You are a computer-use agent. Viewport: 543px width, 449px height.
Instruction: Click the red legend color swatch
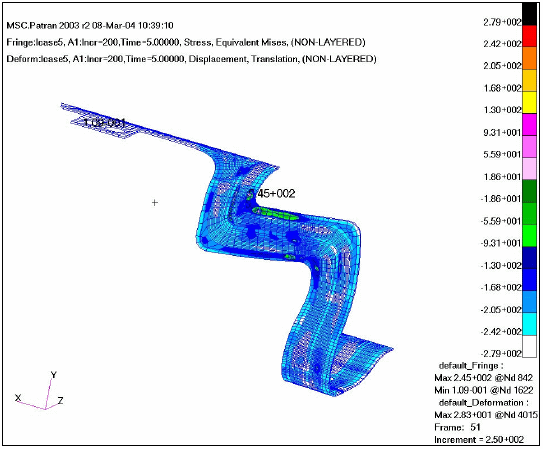[x=529, y=36]
